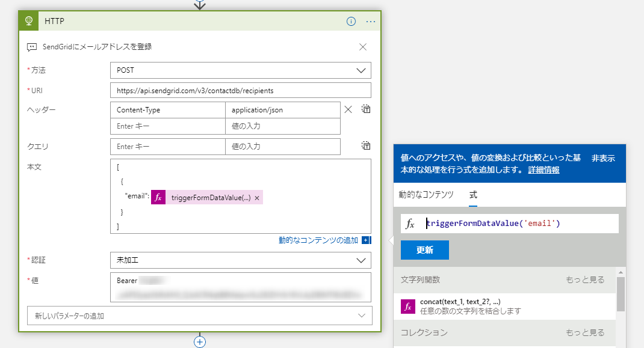This screenshot has height=348, width=644.
Task: Close the SendGrid comment note
Action: (x=363, y=47)
